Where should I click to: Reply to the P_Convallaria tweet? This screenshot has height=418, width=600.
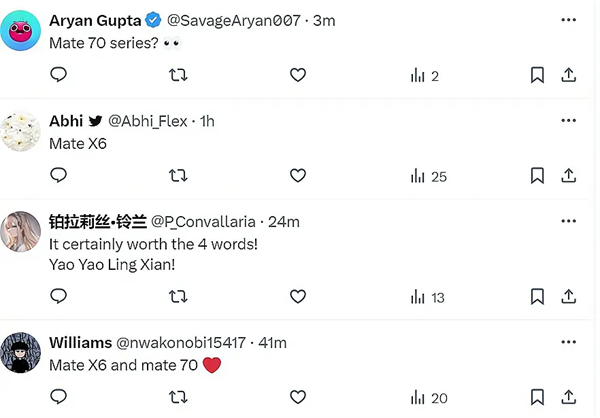59,296
